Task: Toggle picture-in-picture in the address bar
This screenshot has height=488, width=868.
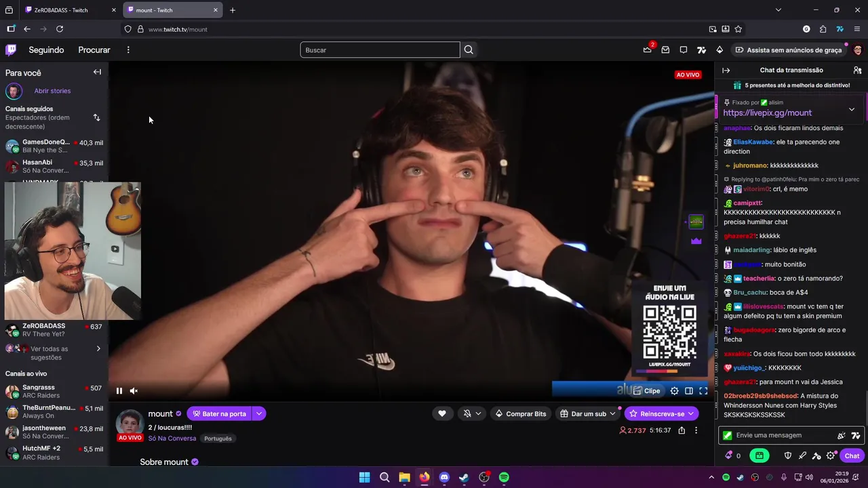Action: [713, 29]
